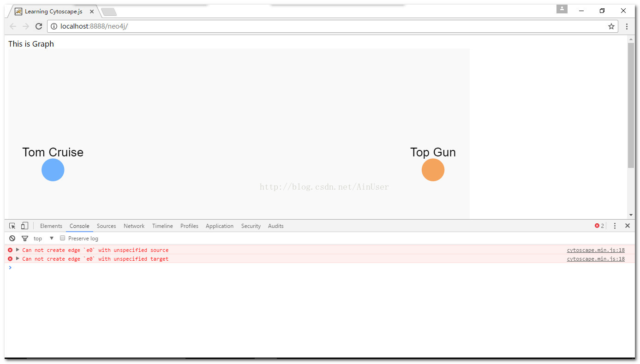Go forward using the browser forward arrow
This screenshot has width=640, height=364.
coord(26,26)
